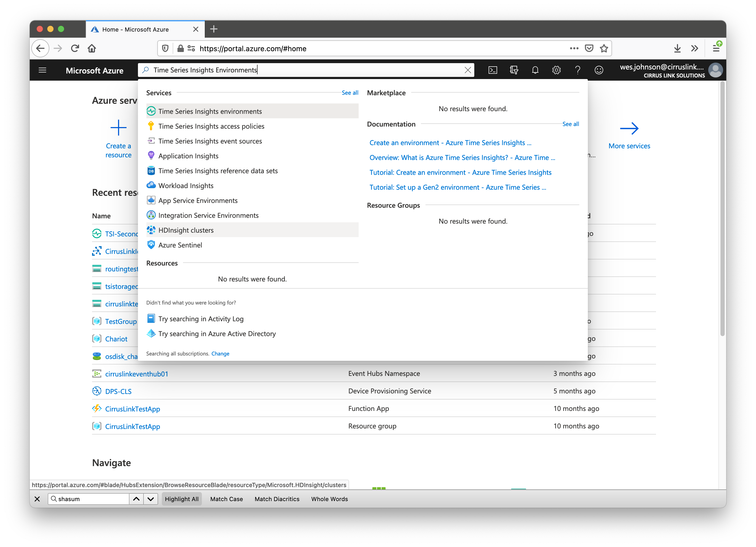The width and height of the screenshot is (756, 547).
Task: Open portal settings gear
Action: [556, 70]
